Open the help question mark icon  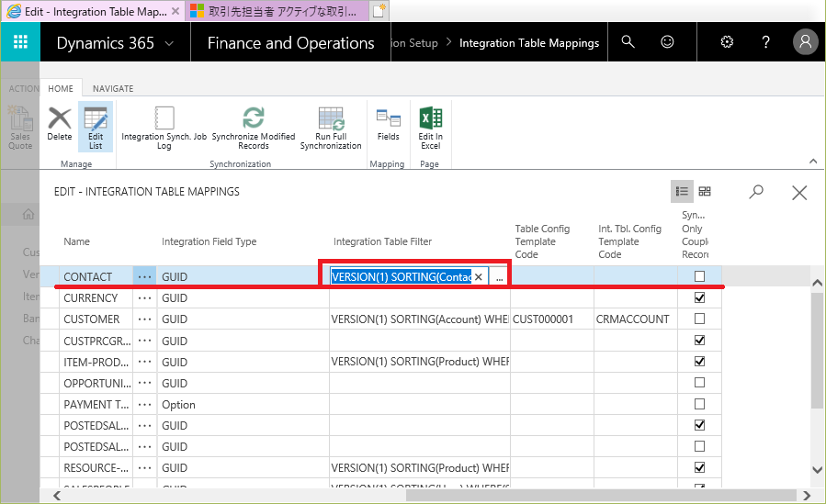coord(766,42)
